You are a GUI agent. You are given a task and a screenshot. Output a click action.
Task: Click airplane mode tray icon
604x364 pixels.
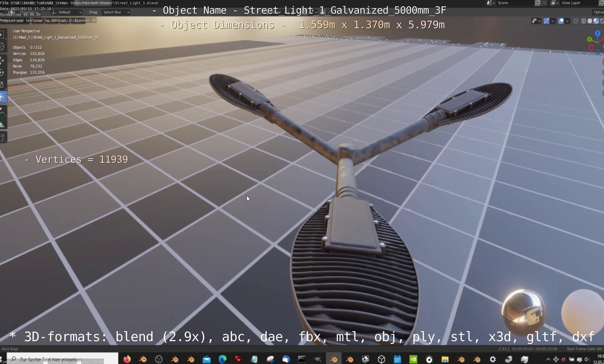(x=556, y=359)
